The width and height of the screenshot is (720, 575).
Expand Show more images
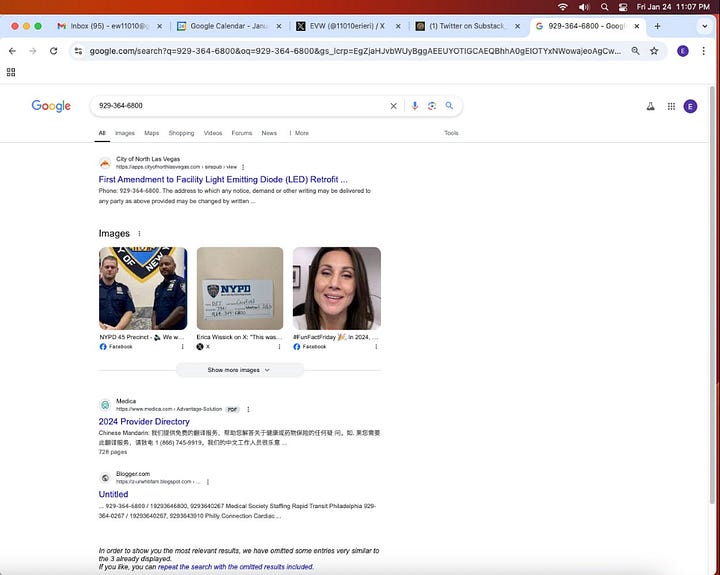[x=239, y=370]
